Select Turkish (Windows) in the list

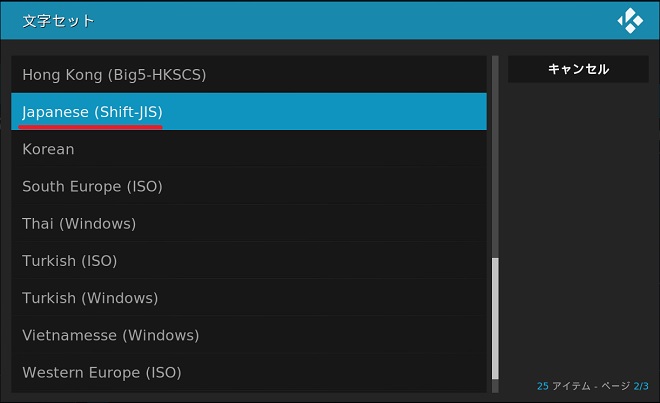[x=90, y=298]
